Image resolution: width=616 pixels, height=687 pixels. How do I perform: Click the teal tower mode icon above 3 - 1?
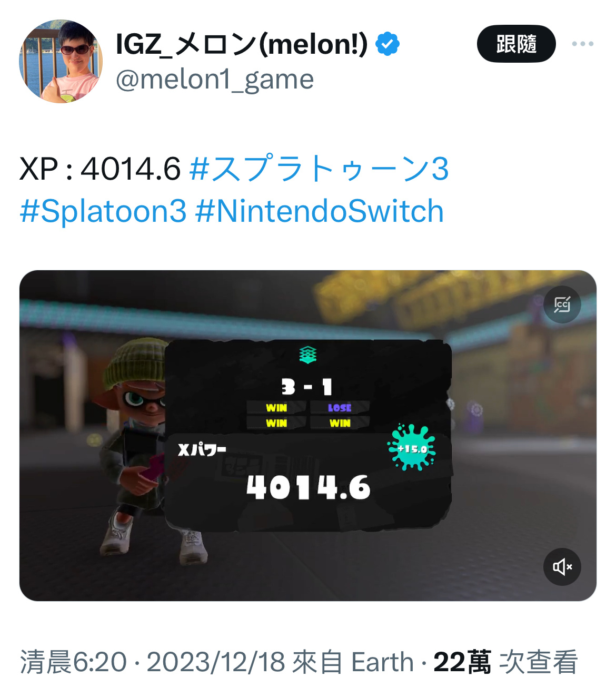308,355
